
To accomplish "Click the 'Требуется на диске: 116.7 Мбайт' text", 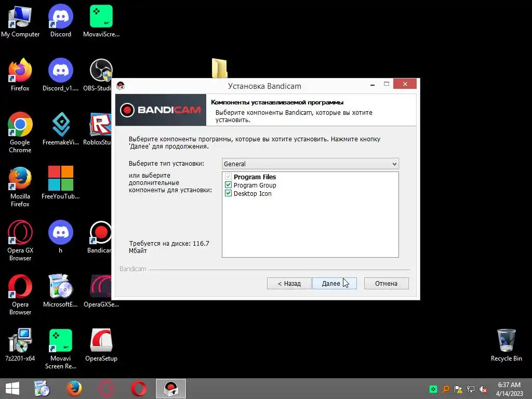I will click(169, 247).
